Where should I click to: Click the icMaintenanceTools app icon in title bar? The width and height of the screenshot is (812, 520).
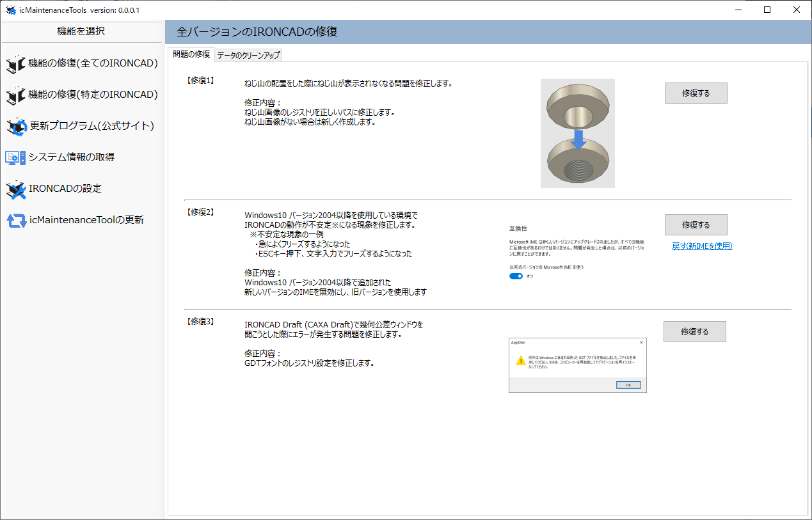click(x=10, y=10)
